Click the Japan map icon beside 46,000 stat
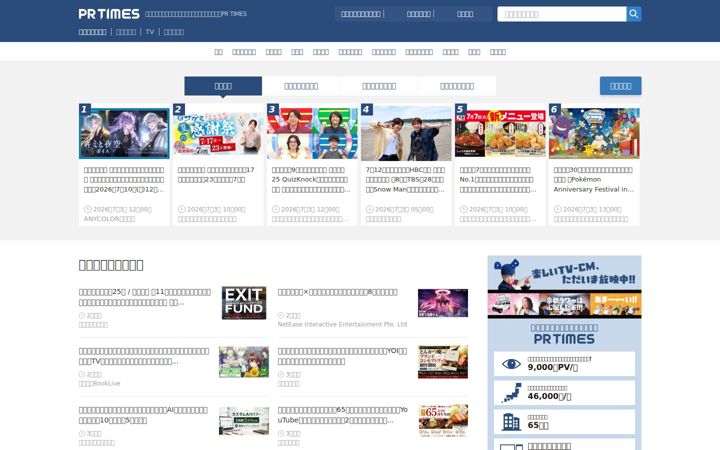 tap(511, 393)
